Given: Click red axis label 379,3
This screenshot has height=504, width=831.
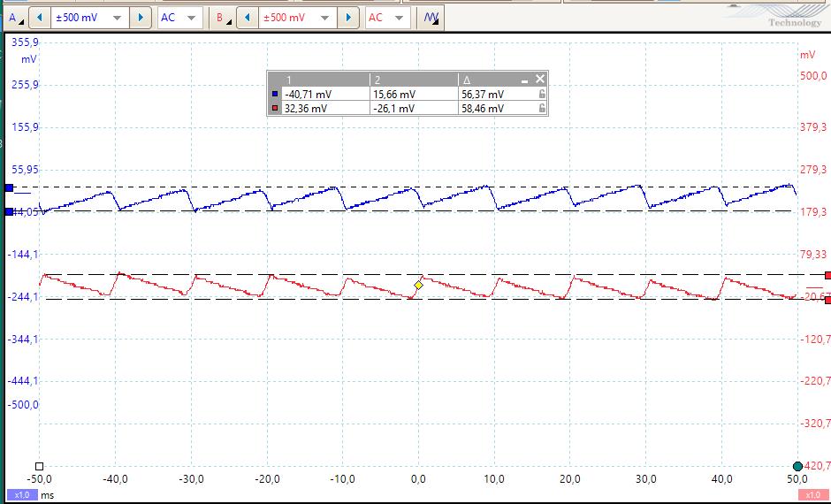Looking at the screenshot, I should click(x=813, y=127).
